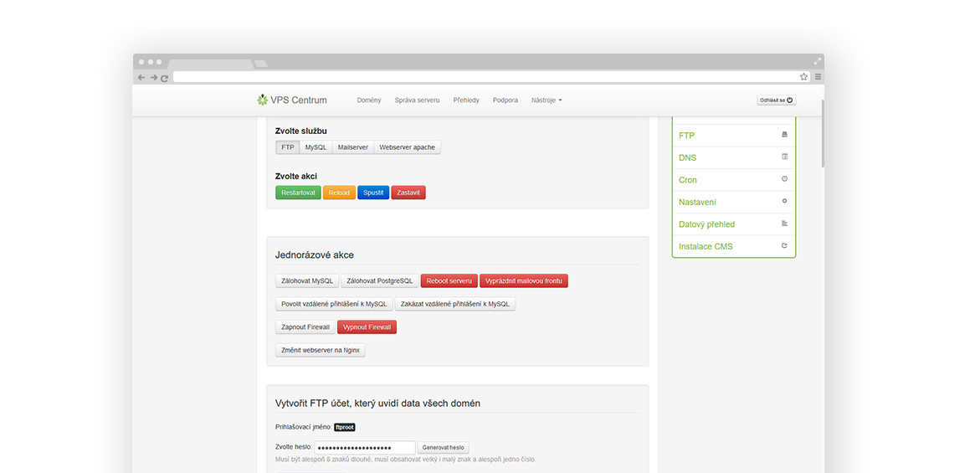Go to the Domény menu item
This screenshot has width=980, height=473.
click(368, 100)
